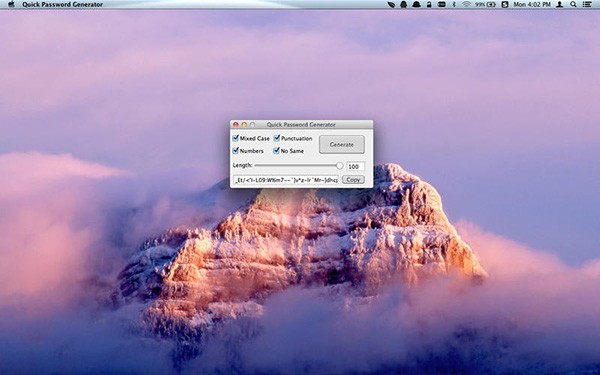Click the leaf-shaped menu bar icon
The width and height of the screenshot is (600, 375).
[391, 5]
